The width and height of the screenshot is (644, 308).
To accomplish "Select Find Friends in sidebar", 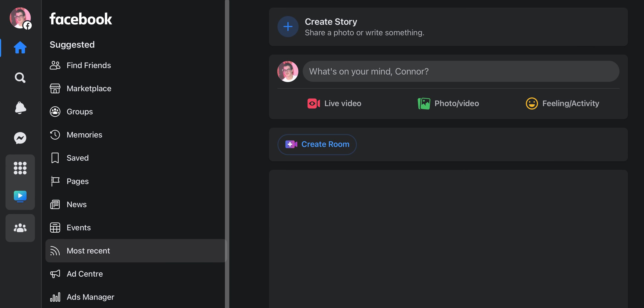I will coord(89,65).
